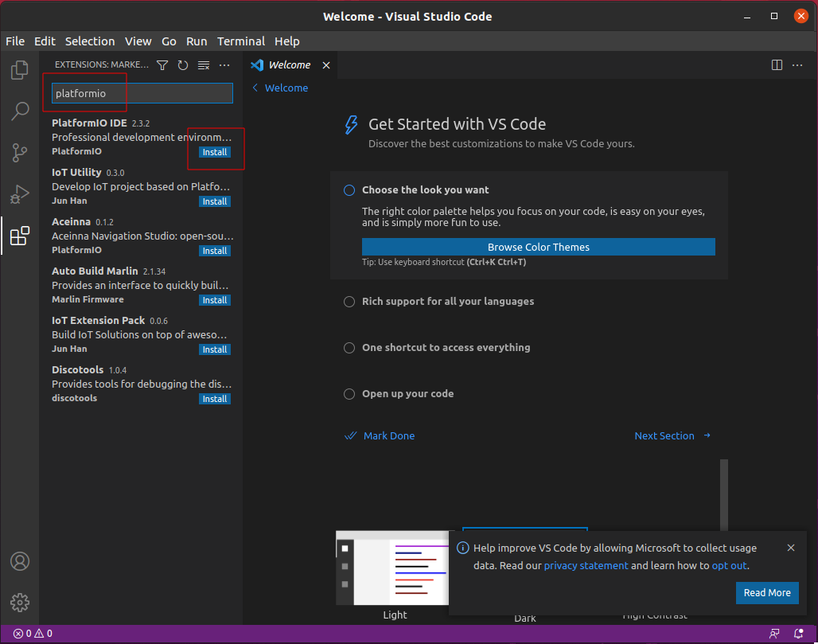Open the Accounts icon in activity bar
The width and height of the screenshot is (818, 644).
[x=20, y=561]
